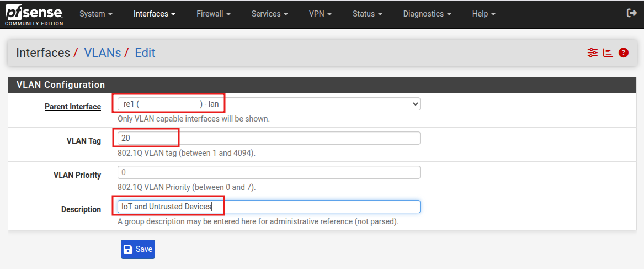
Task: Click '802.1Q VLAN Priority (between 0 and 7).'
Action: tap(187, 187)
